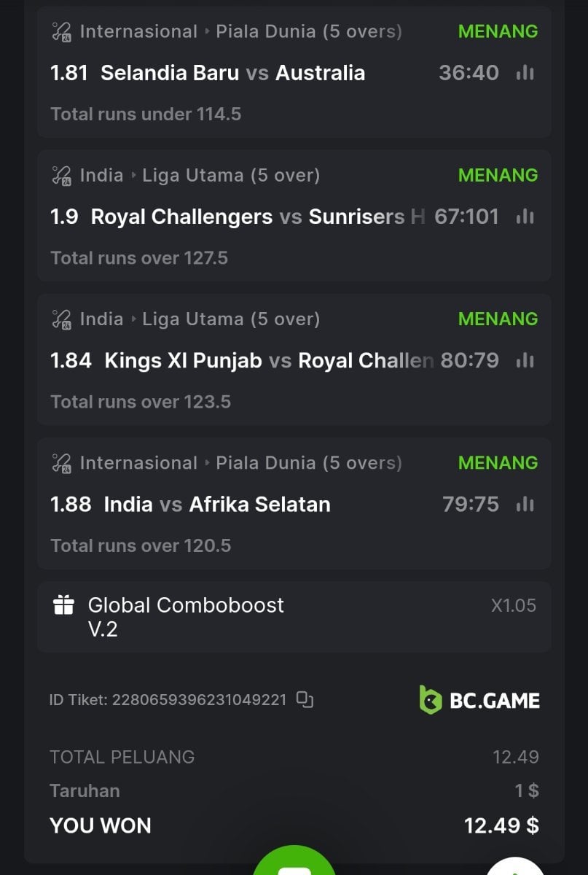This screenshot has height=875, width=588.
Task: Tap cricket icon on Kings XI Punjab bet
Action: click(x=61, y=319)
